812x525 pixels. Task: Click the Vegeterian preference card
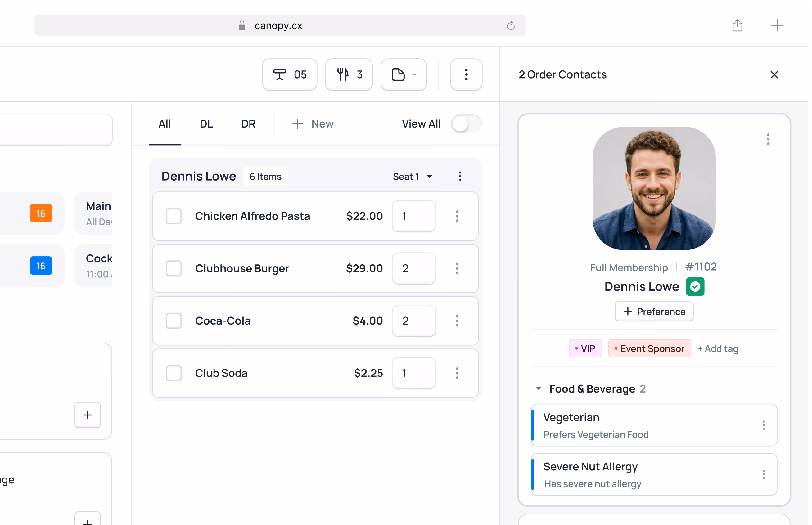654,425
